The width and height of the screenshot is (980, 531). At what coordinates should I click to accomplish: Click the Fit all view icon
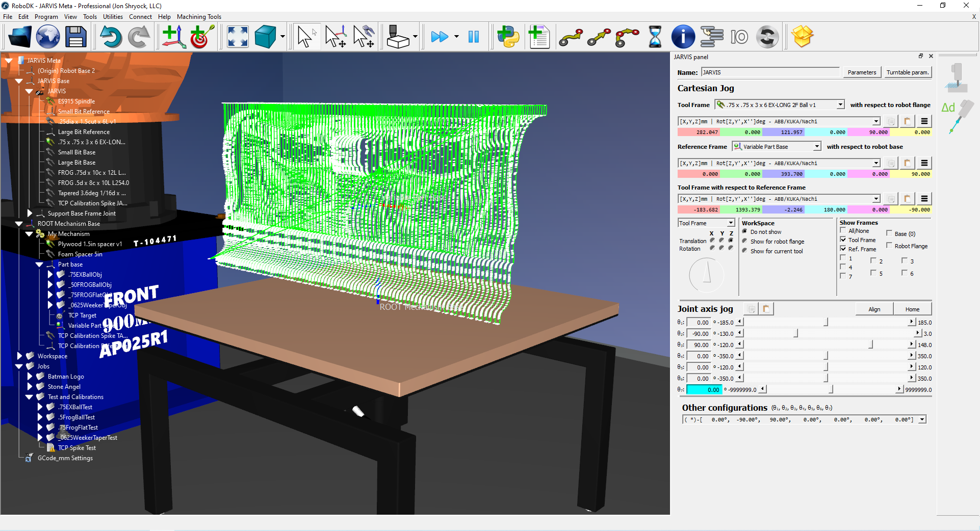pyautogui.click(x=238, y=37)
